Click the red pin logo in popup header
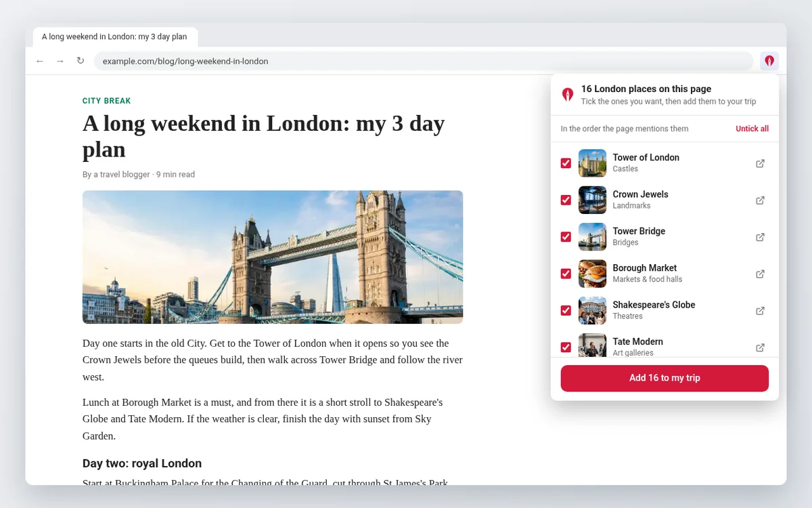 568,95
